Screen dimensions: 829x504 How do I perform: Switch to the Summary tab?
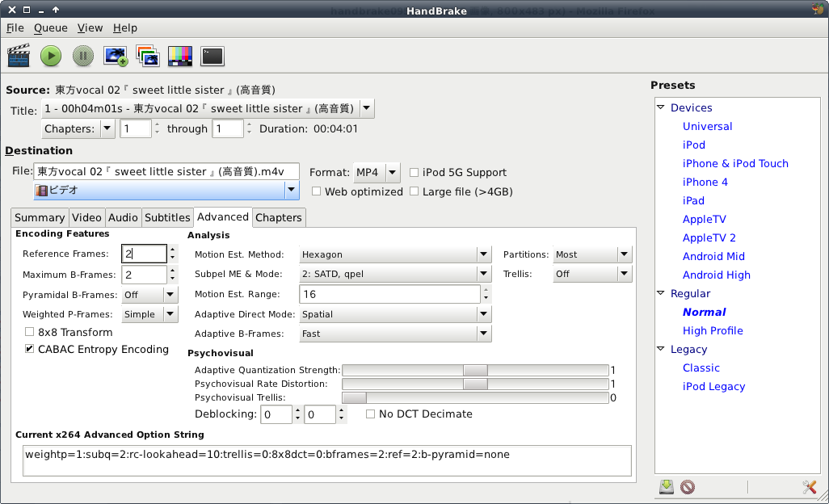40,217
